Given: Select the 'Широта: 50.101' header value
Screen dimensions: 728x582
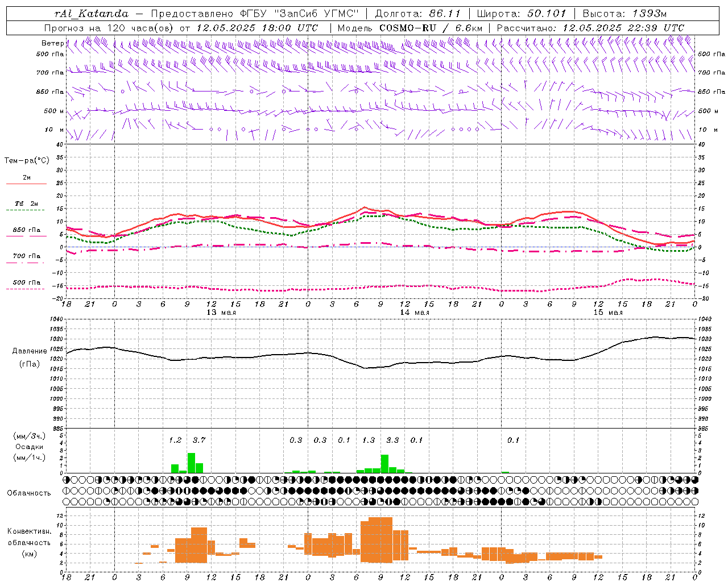Looking at the screenshot, I should coord(522,14).
